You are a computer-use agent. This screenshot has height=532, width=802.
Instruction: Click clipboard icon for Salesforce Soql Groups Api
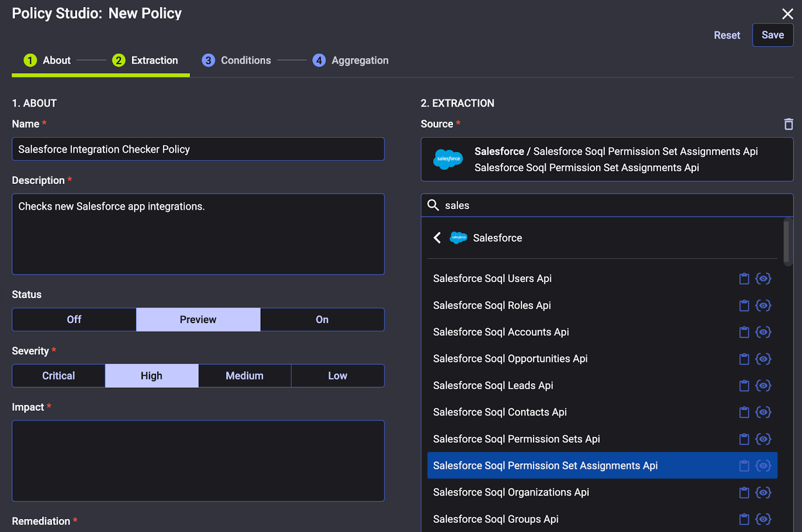tap(744, 519)
